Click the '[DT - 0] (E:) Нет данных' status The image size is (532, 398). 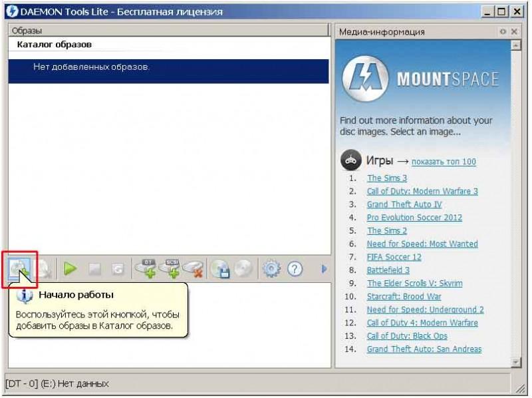[57, 384]
